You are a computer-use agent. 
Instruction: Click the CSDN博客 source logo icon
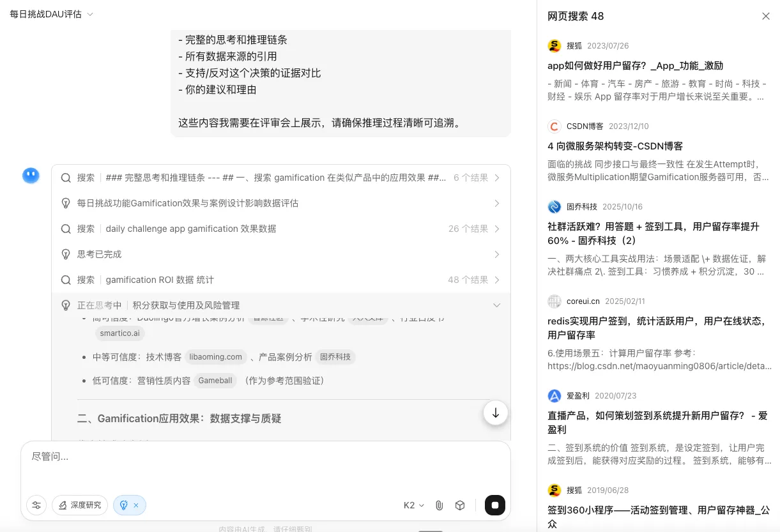tap(554, 126)
